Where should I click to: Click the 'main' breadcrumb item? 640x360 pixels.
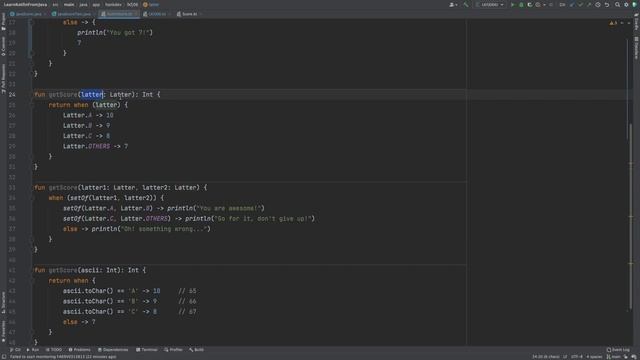(x=69, y=4)
